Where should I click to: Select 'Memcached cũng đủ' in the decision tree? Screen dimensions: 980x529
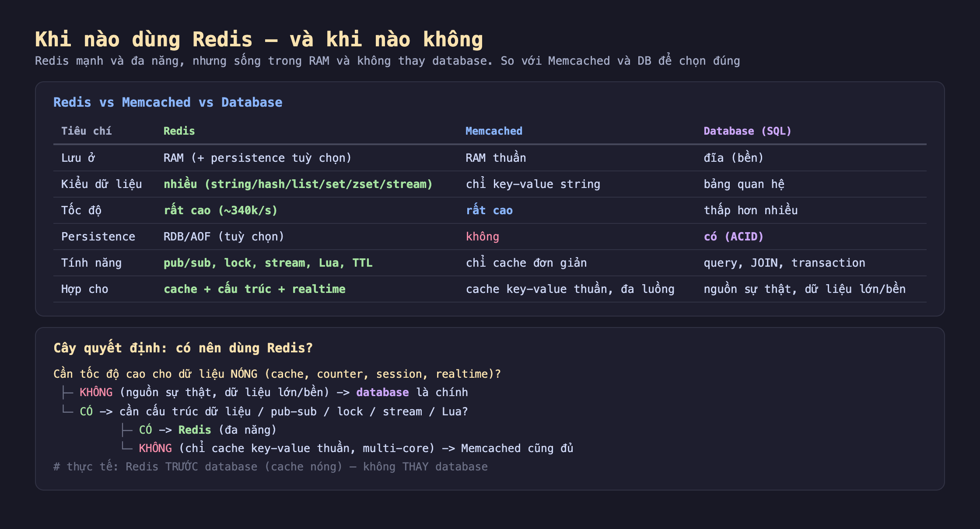pos(517,448)
